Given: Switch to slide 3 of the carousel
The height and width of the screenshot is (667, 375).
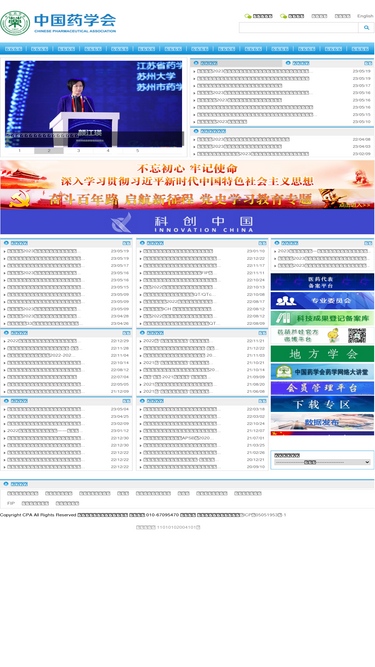Looking at the screenshot, I should point(78,151).
